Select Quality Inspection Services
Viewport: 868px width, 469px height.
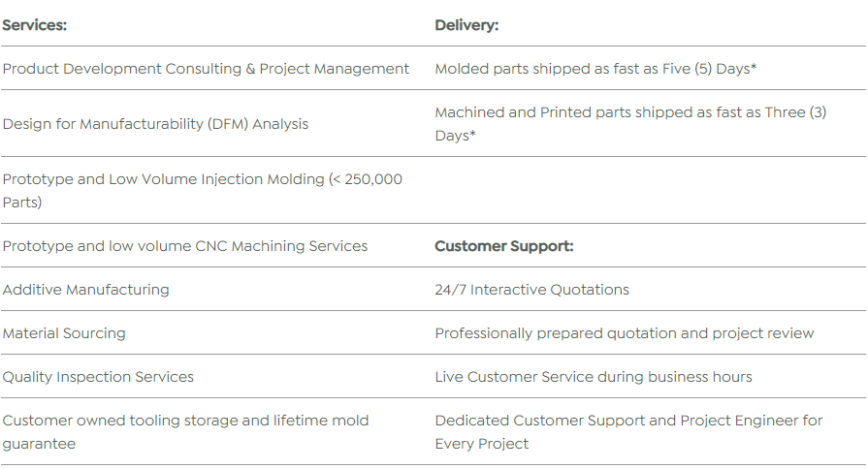click(98, 377)
